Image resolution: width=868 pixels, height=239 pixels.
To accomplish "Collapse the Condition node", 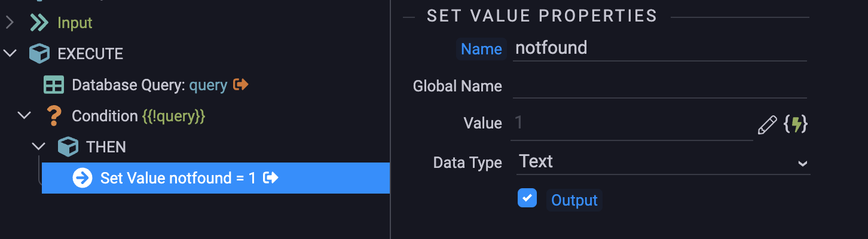I will (x=25, y=115).
